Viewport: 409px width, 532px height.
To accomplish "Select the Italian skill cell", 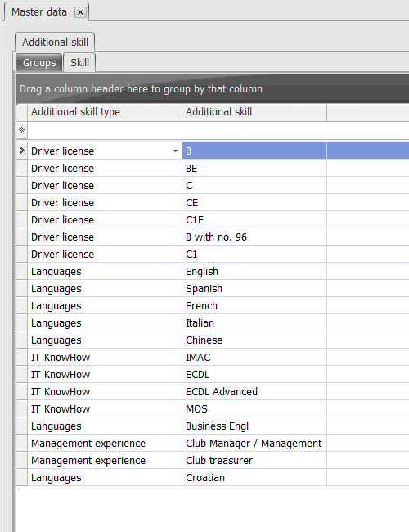I will [254, 323].
